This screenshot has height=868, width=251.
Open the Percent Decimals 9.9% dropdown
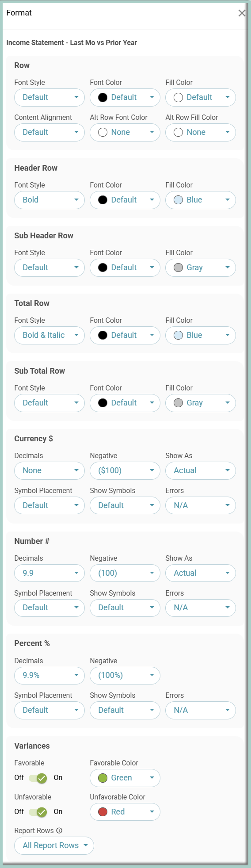[x=49, y=675]
